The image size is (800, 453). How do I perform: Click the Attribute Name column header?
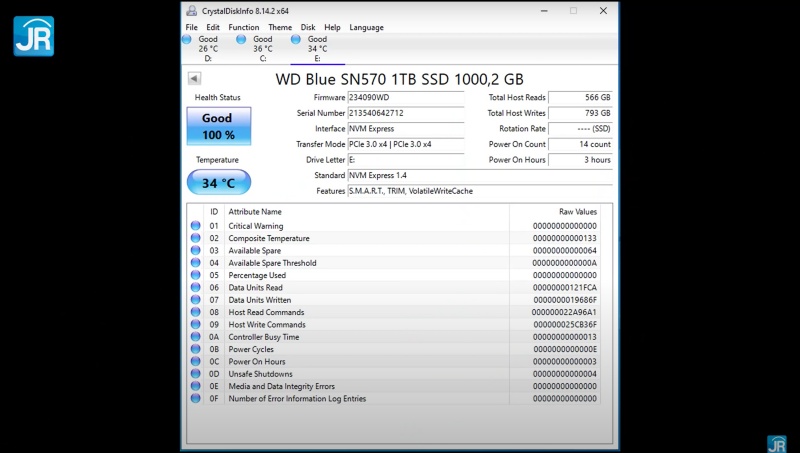tap(366, 212)
